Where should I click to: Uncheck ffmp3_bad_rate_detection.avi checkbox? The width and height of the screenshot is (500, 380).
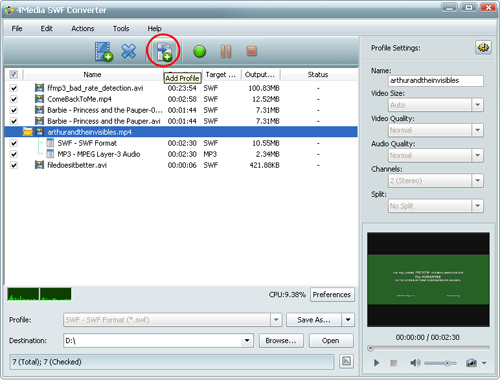point(14,88)
